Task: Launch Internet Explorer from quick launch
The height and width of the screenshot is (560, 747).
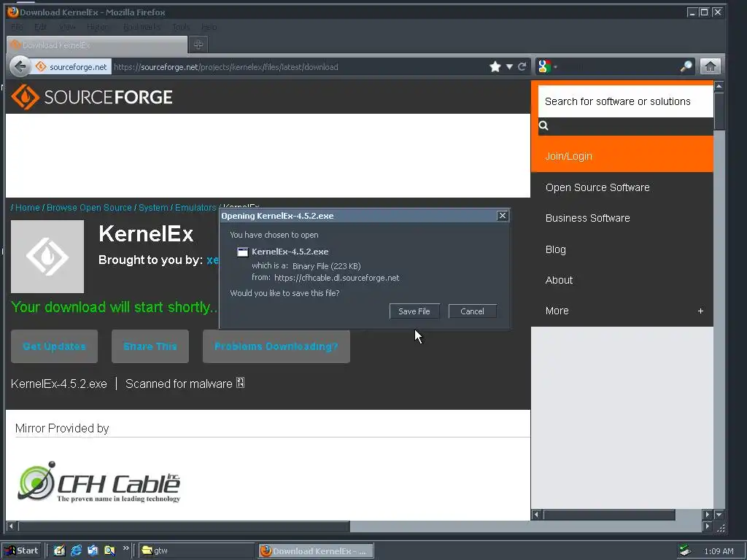Action: (76, 551)
